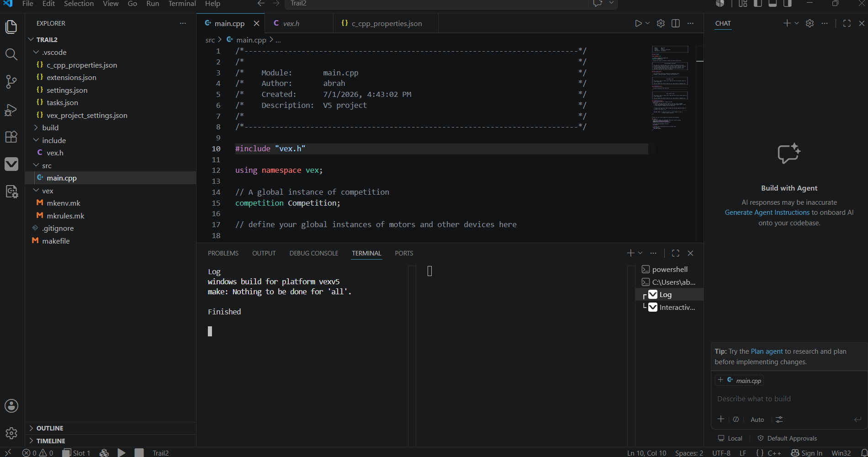Screen dimensions: 868x457
Task: Configure chat tools icon in input box
Action: 779,419
